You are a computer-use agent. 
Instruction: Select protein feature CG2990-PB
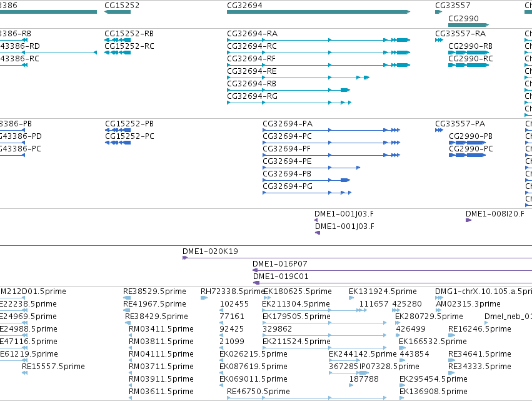click(x=471, y=136)
